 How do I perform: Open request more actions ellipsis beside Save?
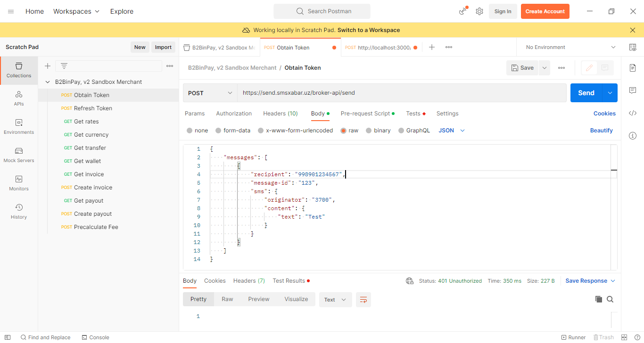(x=561, y=68)
